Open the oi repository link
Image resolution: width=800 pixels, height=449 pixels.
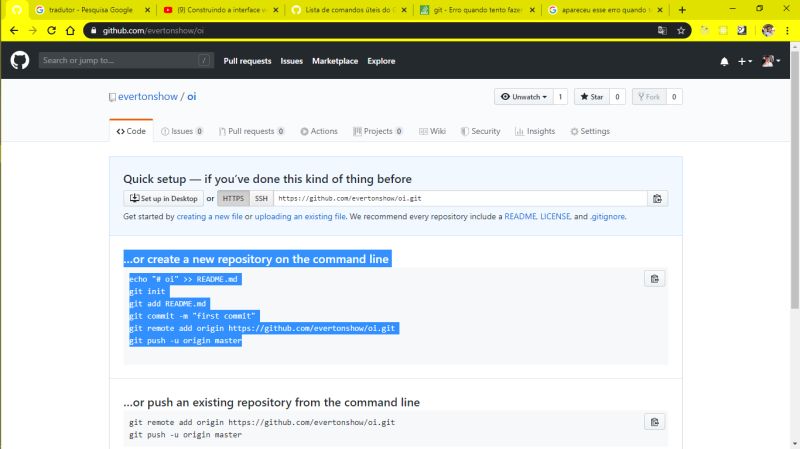[191, 96]
